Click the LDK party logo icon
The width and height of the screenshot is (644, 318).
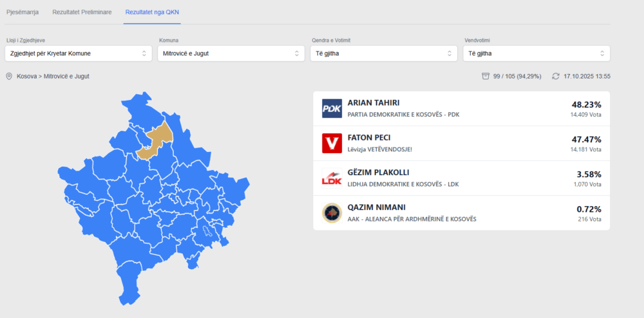(x=332, y=178)
